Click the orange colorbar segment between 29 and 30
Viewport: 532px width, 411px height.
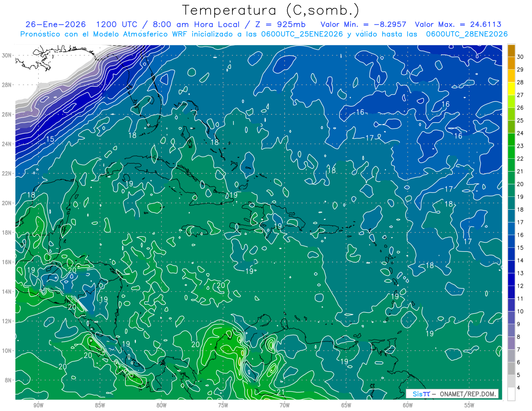511,63
